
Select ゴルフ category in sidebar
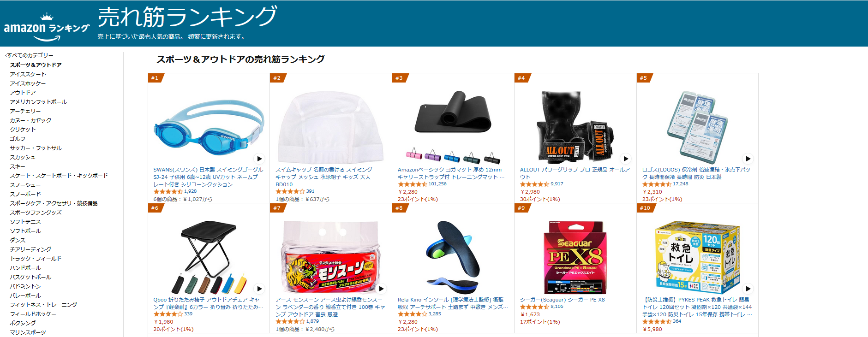pyautogui.click(x=18, y=139)
